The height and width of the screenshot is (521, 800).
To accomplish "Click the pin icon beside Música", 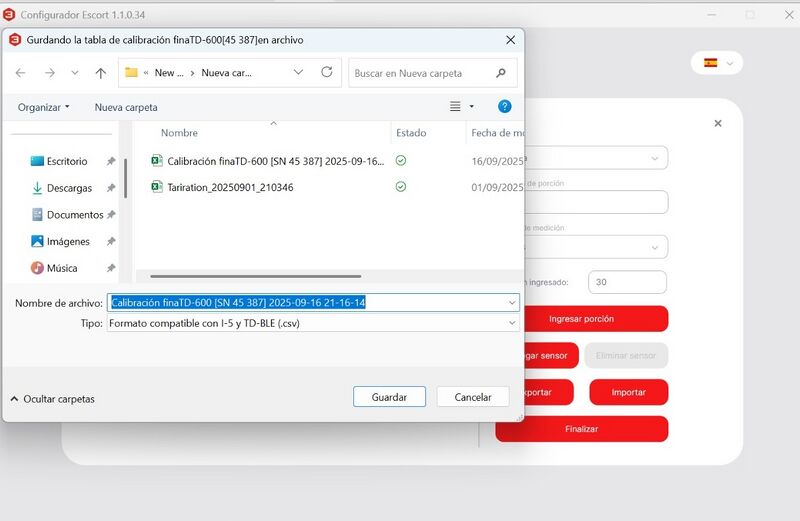I will [x=111, y=268].
